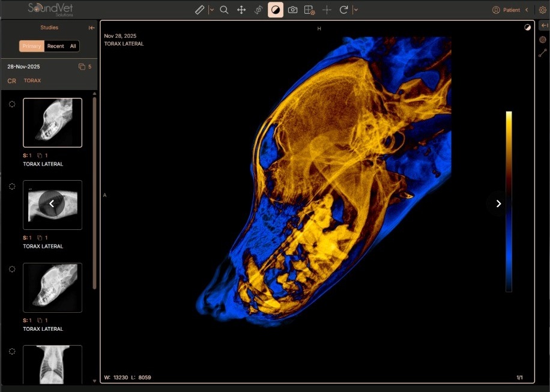550x392 pixels.
Task: Click the color map gradient bar
Action: (x=509, y=202)
